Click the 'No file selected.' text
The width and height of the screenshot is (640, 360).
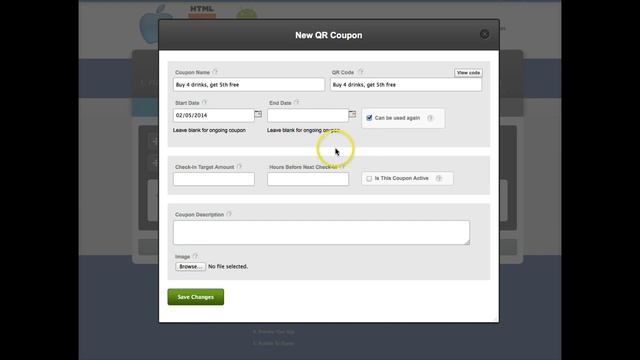tap(228, 267)
